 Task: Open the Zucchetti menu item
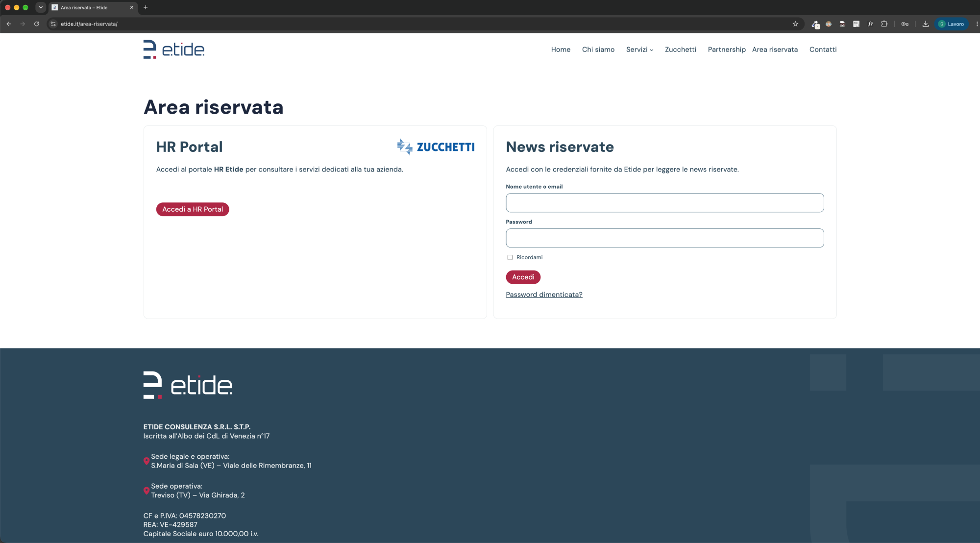tap(680, 49)
